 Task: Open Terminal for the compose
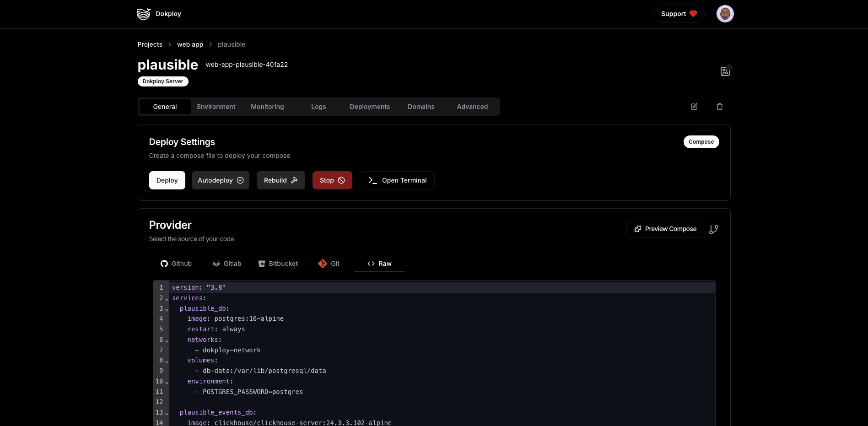[397, 180]
